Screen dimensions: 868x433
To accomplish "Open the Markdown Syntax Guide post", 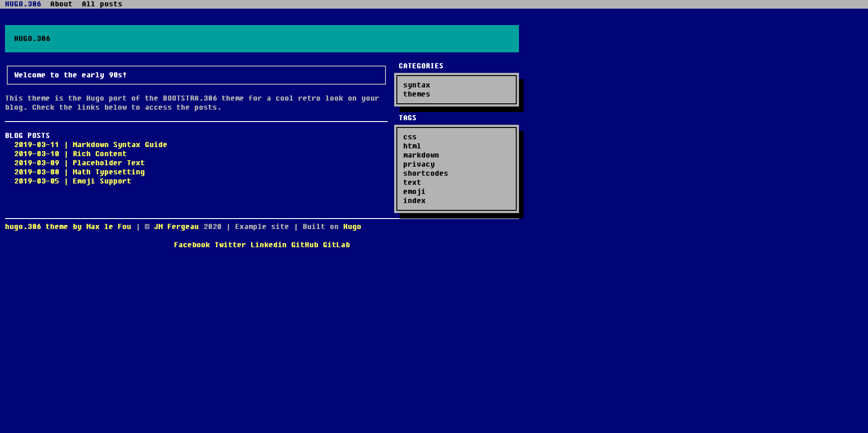I will (x=120, y=145).
